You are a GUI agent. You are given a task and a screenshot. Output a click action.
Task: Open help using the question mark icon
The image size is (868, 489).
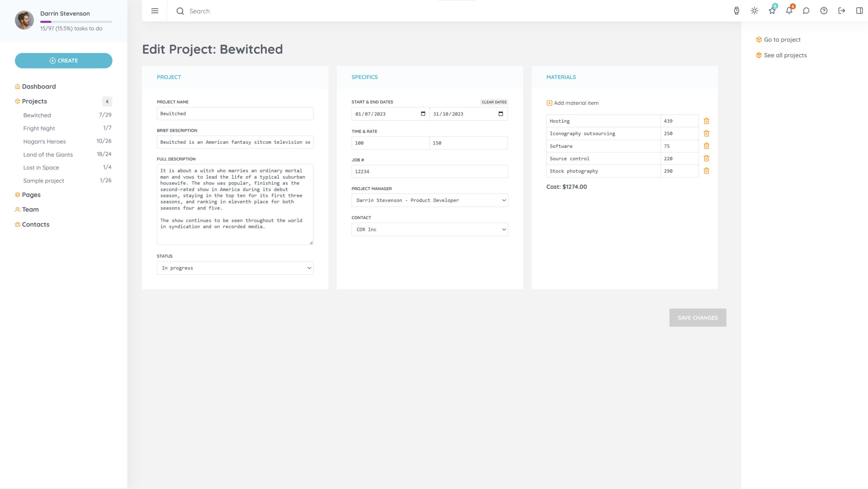click(x=824, y=11)
